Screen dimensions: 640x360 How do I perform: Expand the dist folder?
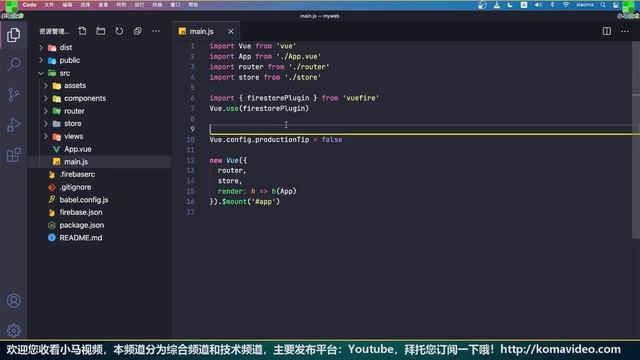[x=41, y=47]
